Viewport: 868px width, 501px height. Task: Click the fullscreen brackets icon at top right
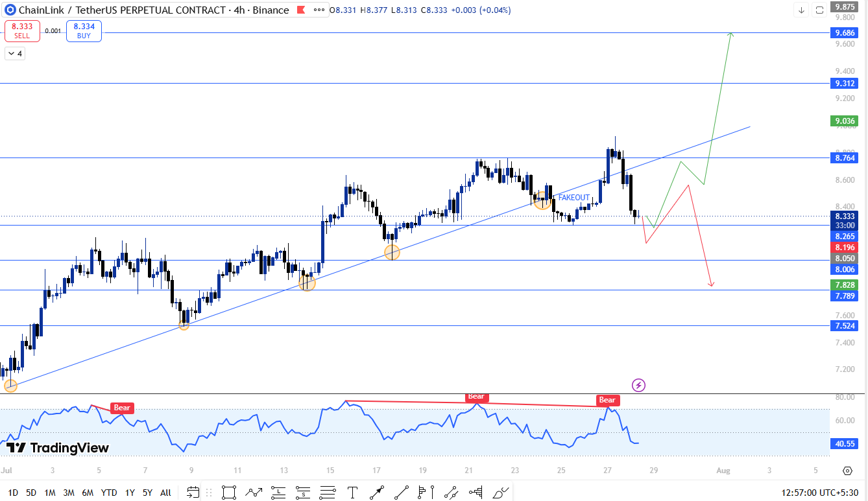820,10
